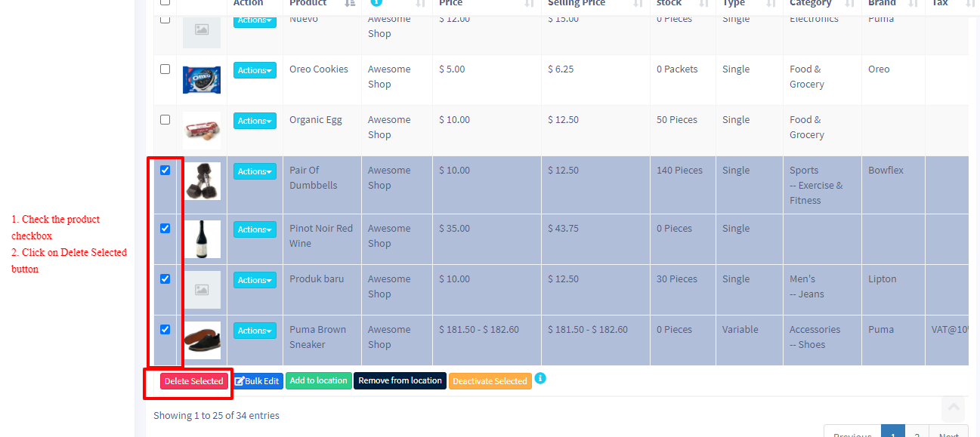Uncheck the Puma Brown Sneaker checkbox
The height and width of the screenshot is (437, 980).
tap(165, 330)
